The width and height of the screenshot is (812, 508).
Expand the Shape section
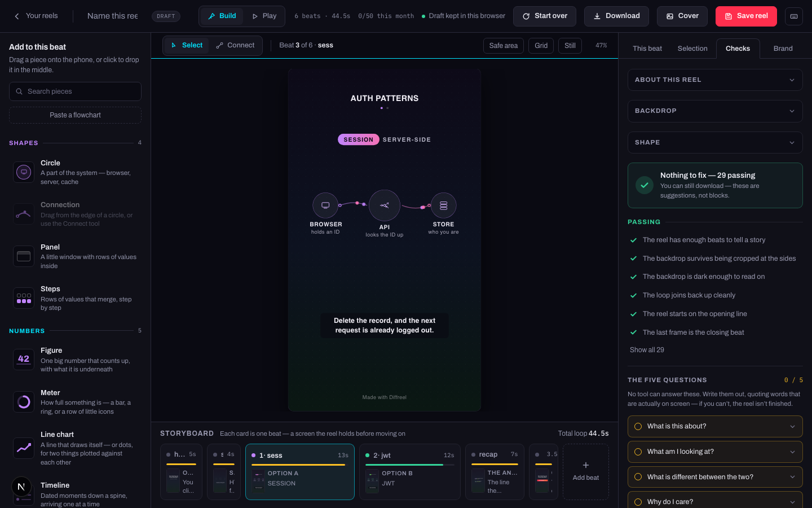tap(715, 142)
